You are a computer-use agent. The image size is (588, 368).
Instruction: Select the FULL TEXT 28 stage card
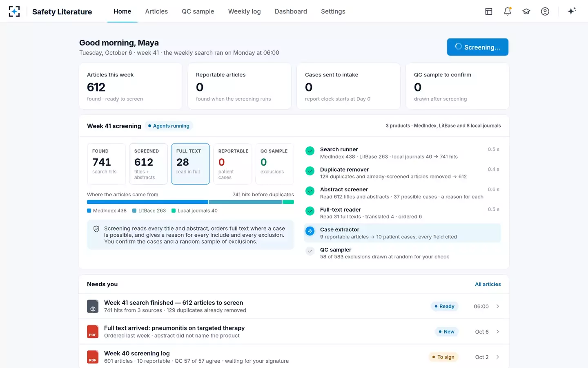pyautogui.click(x=190, y=164)
